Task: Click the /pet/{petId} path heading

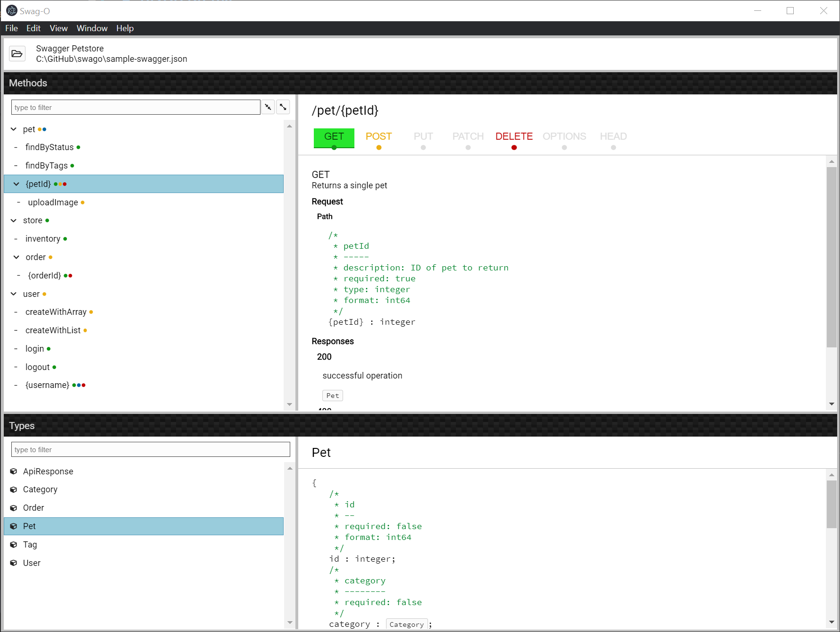Action: (345, 110)
